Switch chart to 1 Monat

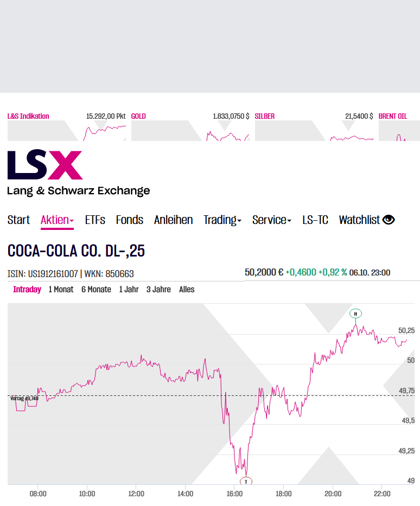(61, 289)
